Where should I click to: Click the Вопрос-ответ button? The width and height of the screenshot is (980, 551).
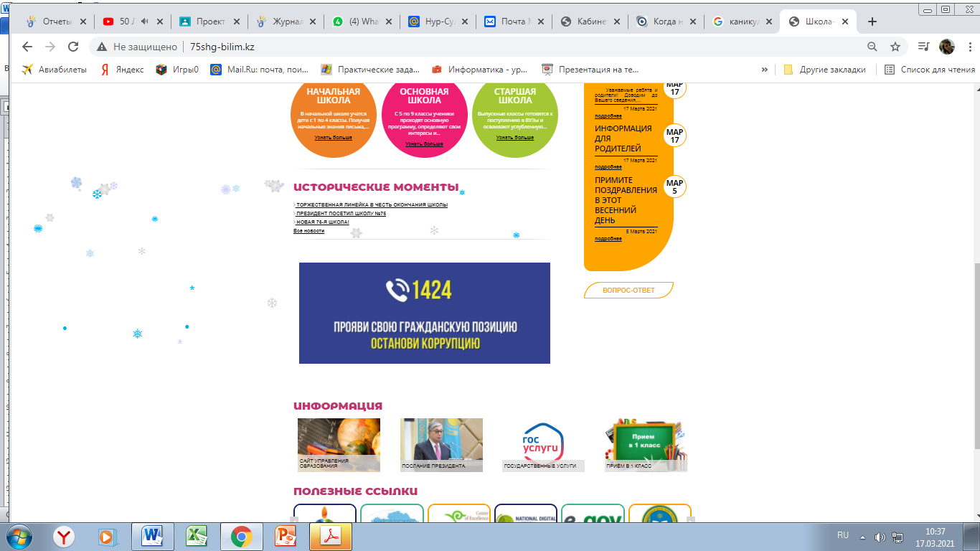coord(628,291)
